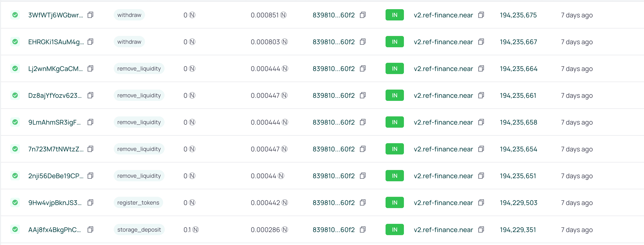Screen dimensions: 644x245
Task: Click the IN badge on the storage_deposit row
Action: pos(394,229)
